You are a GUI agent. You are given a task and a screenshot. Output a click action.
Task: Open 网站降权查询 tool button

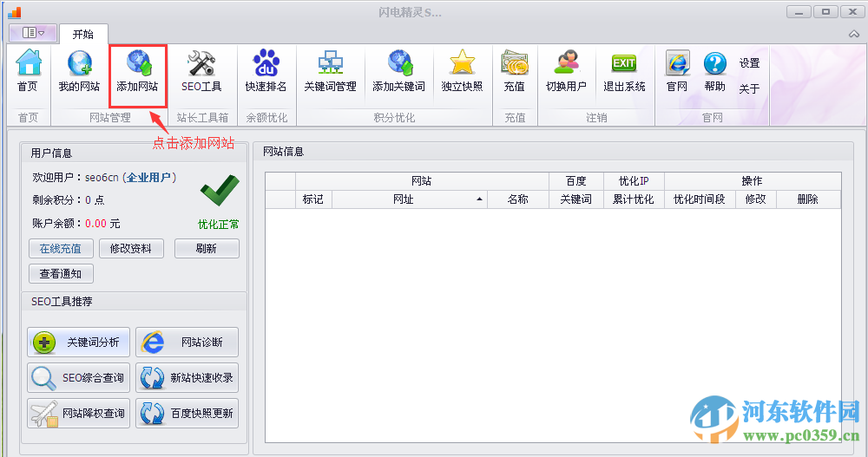[x=79, y=413]
